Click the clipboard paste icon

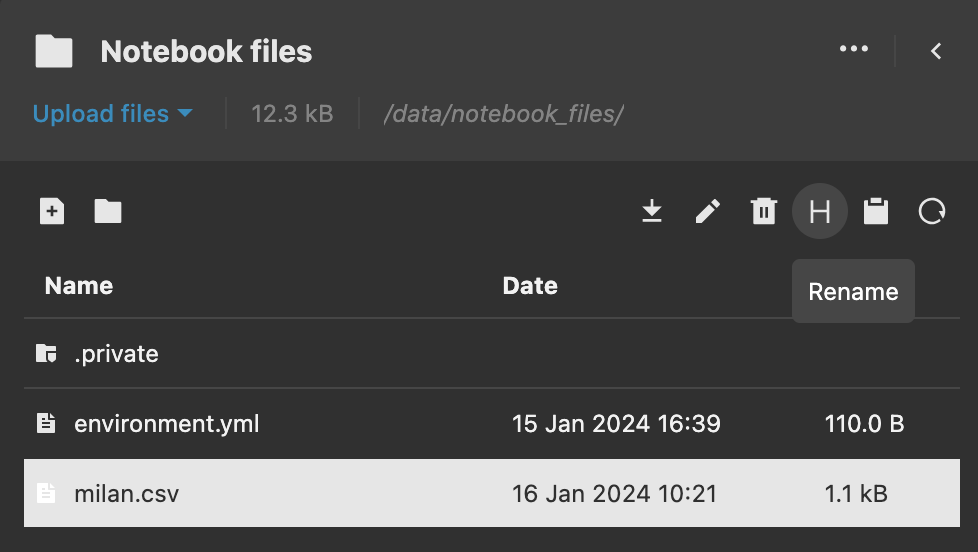876,211
